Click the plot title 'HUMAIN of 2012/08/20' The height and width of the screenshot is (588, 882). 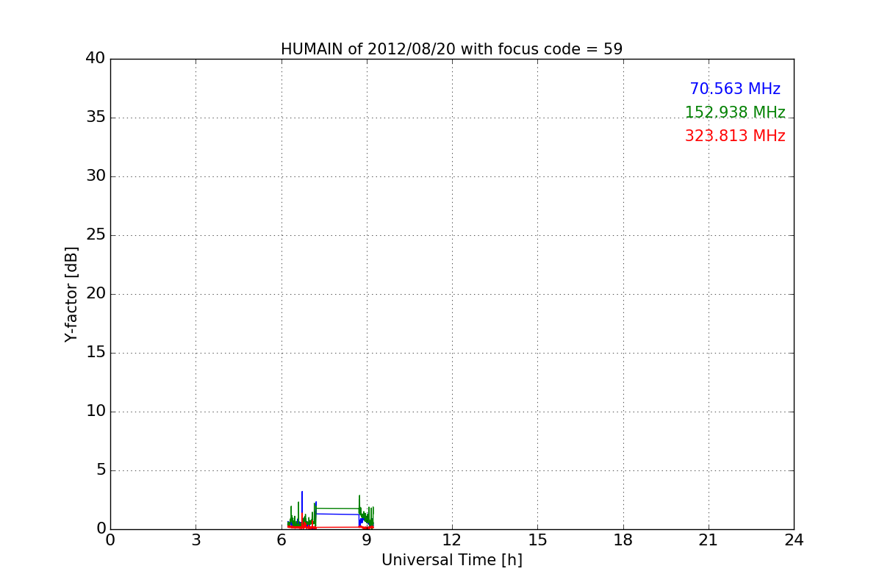tap(451, 49)
